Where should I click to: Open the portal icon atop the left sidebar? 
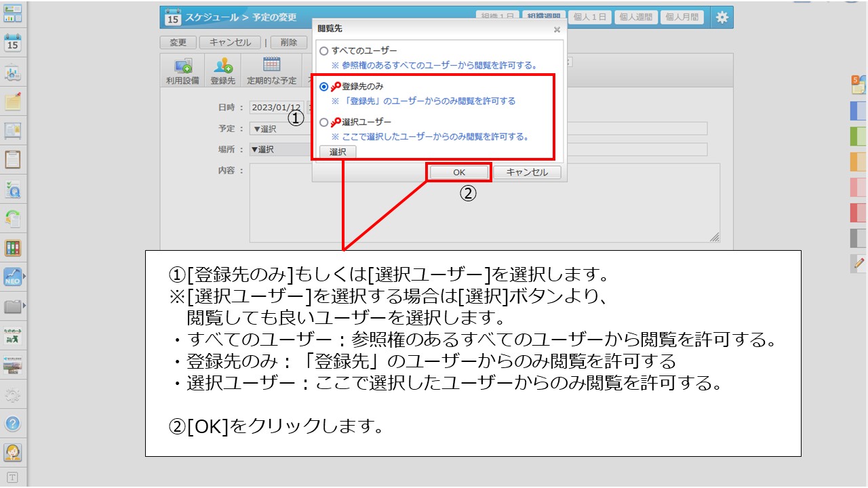(13, 13)
